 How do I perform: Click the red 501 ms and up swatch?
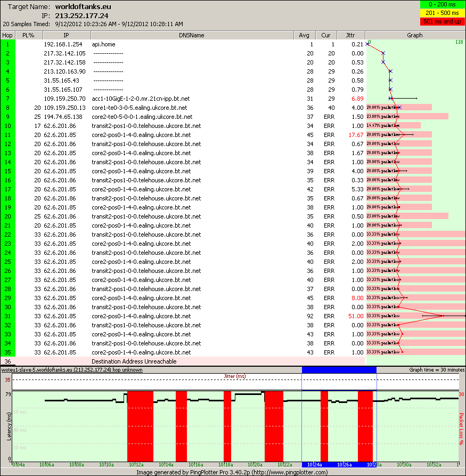(443, 21)
